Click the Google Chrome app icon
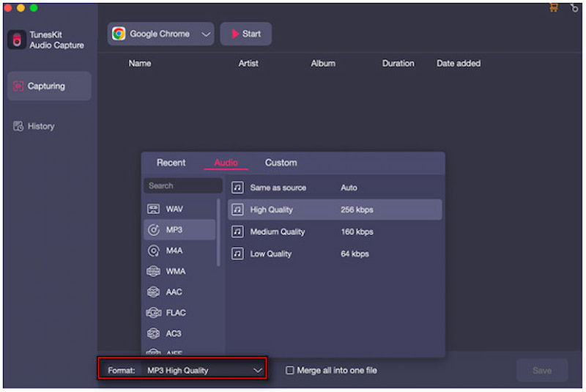This screenshot has width=586, height=392. [x=119, y=34]
